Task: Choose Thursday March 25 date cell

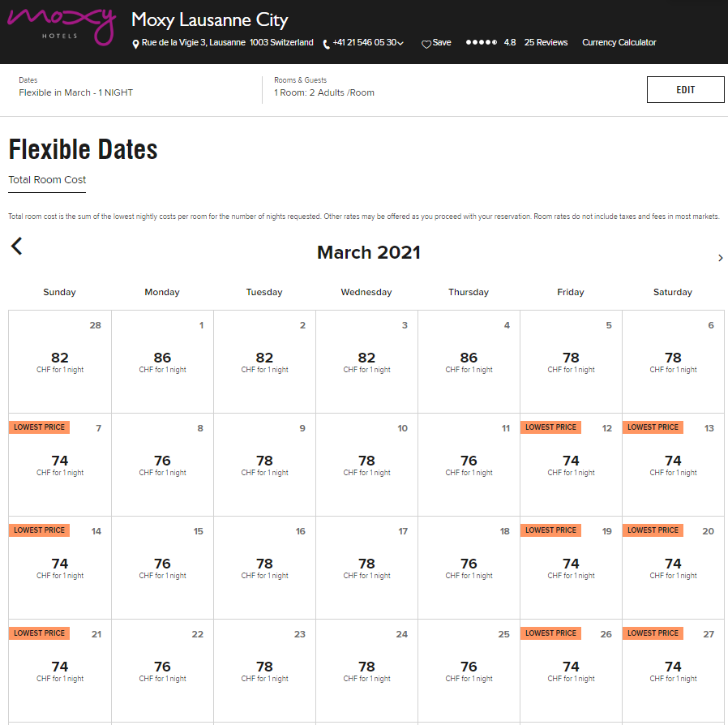Action: 469,671
